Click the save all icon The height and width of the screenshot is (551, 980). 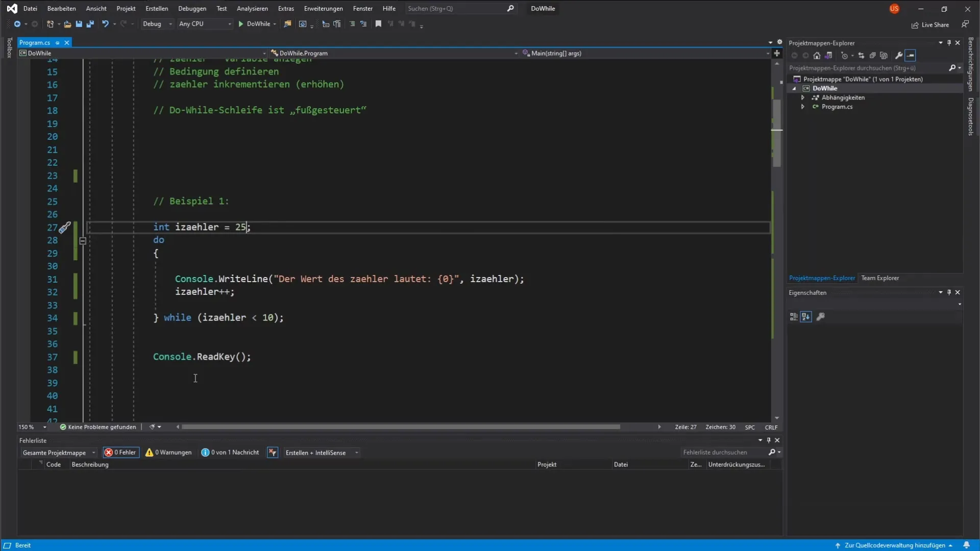90,24
